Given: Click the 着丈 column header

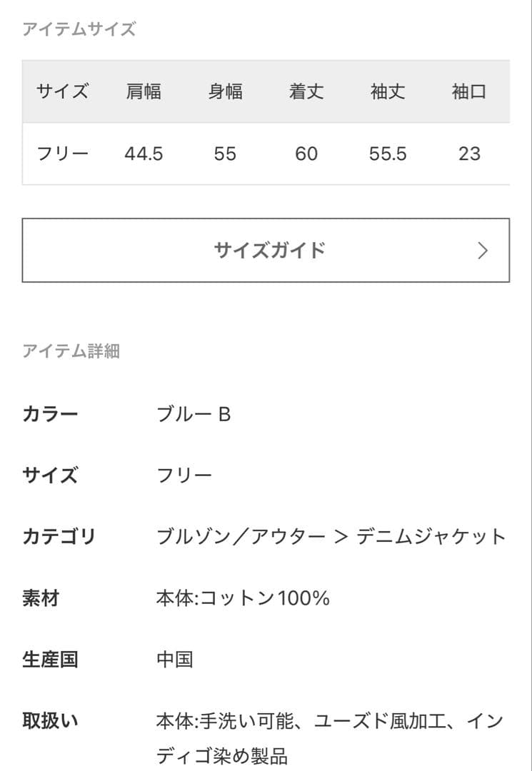Looking at the screenshot, I should coord(307,91).
